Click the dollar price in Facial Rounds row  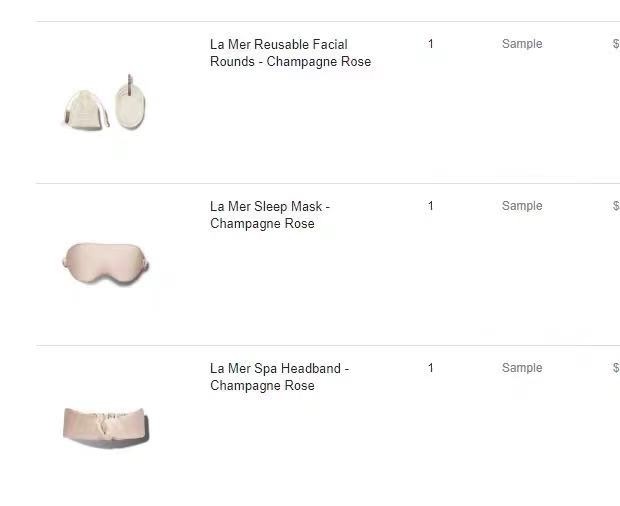tap(615, 44)
